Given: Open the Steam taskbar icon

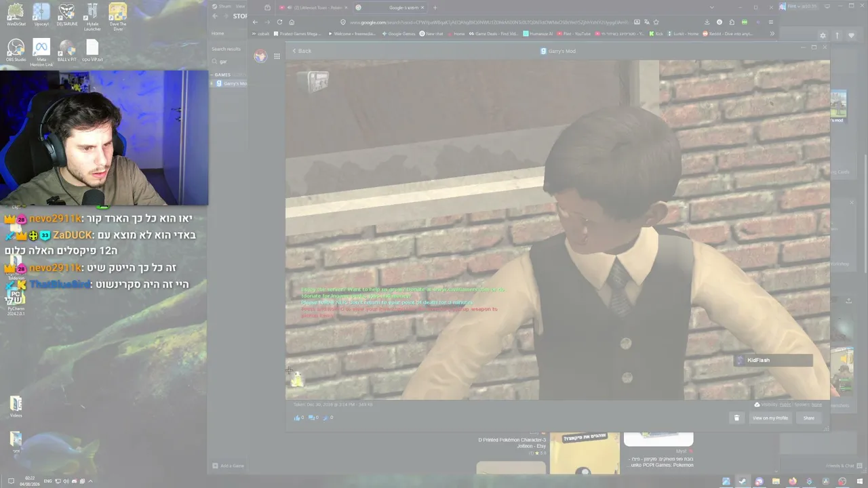Looking at the screenshot, I should pyautogui.click(x=742, y=481).
